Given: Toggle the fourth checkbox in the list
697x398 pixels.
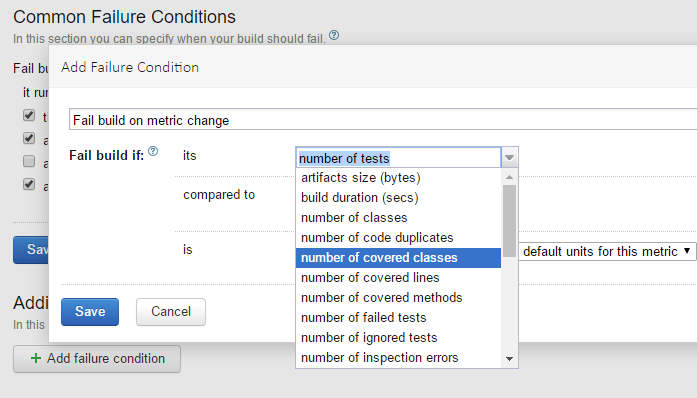Looking at the screenshot, I should point(29,184).
